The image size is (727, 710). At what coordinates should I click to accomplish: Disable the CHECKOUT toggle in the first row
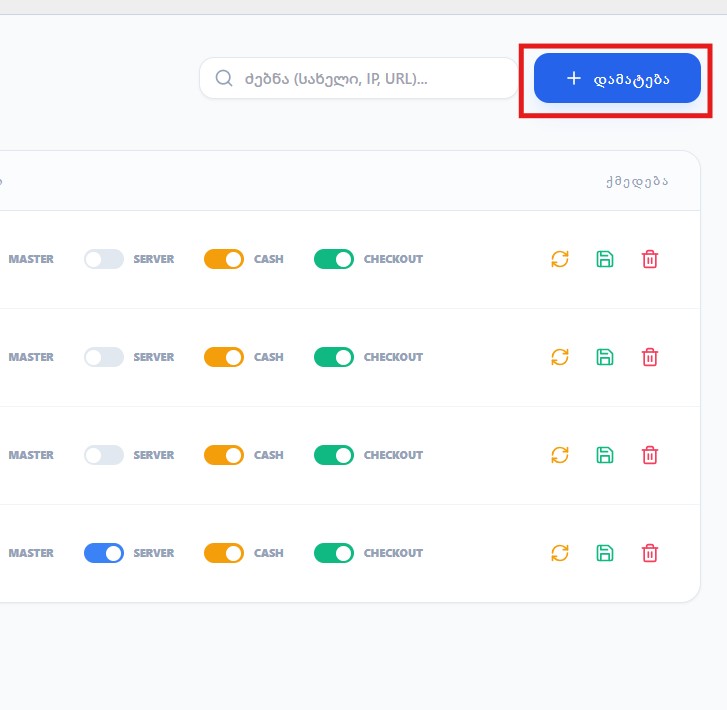pyautogui.click(x=334, y=259)
